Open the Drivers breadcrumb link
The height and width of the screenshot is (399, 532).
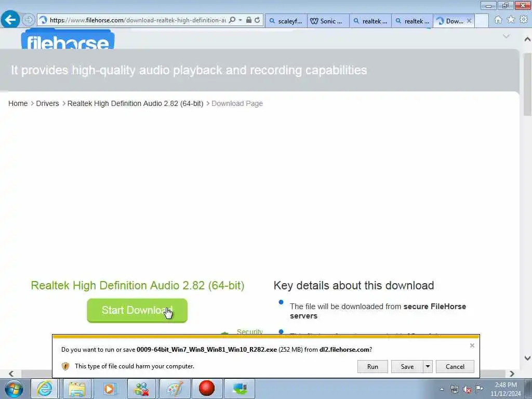tap(47, 103)
